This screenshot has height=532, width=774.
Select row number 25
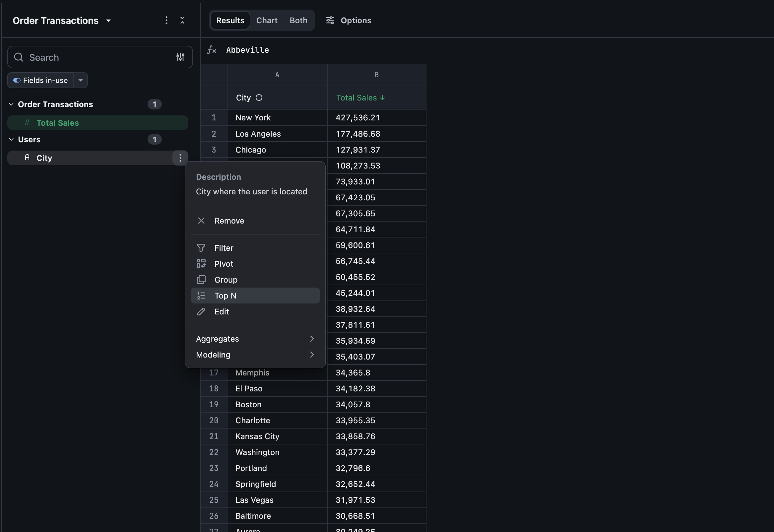pos(214,500)
